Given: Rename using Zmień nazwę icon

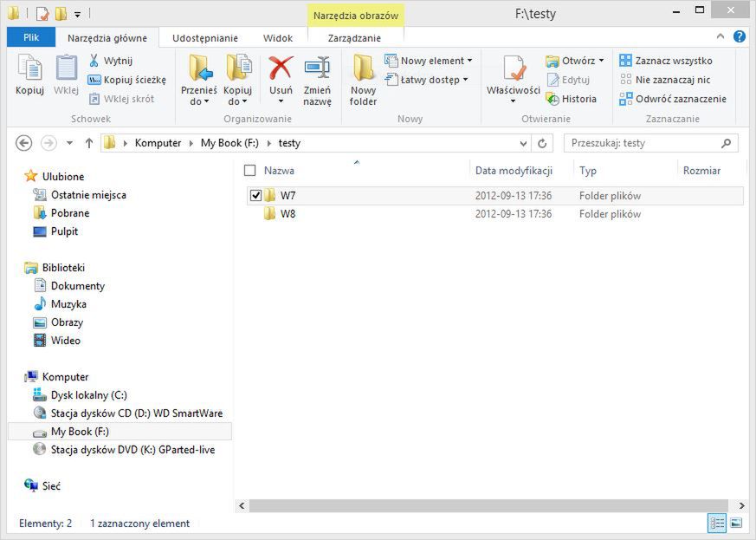Looking at the screenshot, I should tap(317, 68).
